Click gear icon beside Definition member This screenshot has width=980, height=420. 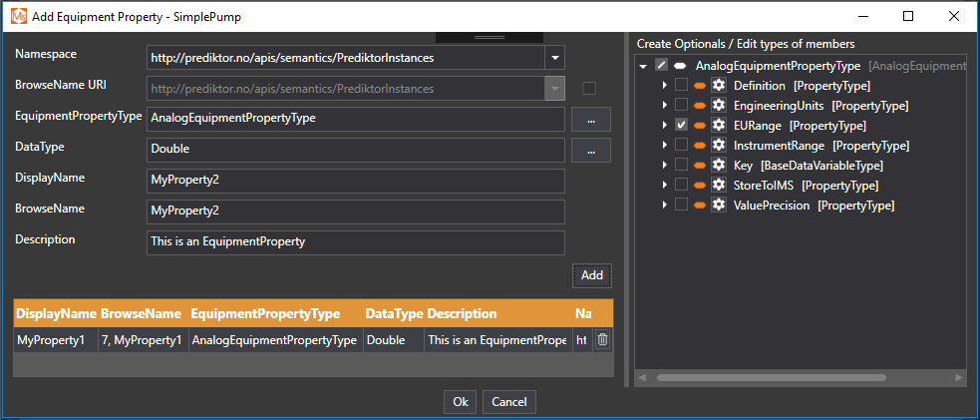click(718, 86)
